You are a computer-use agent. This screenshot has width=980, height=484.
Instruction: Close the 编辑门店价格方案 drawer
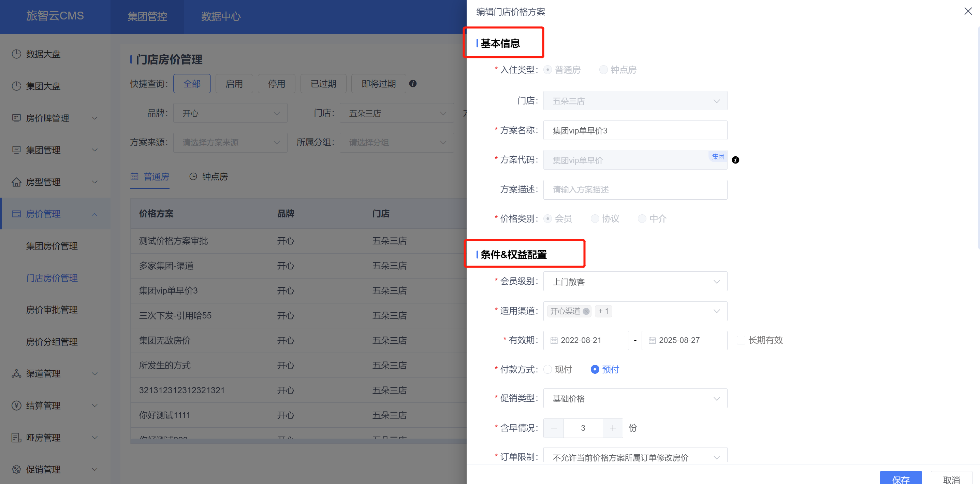click(x=968, y=11)
